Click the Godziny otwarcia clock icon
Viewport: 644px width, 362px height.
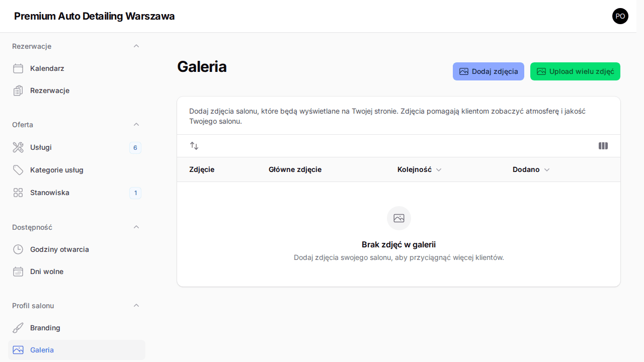click(18, 249)
